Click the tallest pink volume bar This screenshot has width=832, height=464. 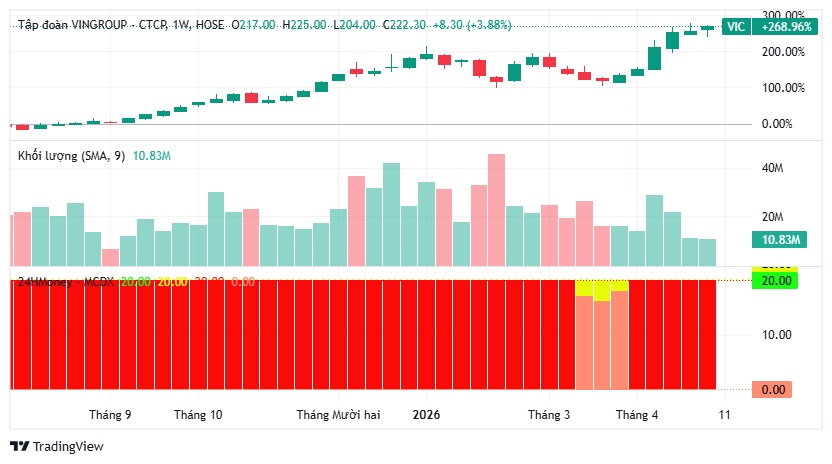click(496, 210)
